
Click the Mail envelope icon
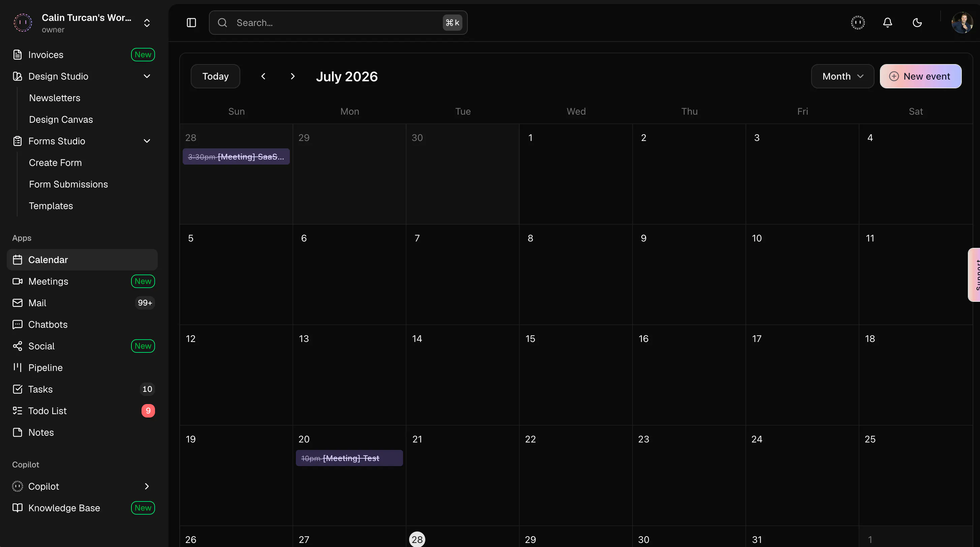18,303
